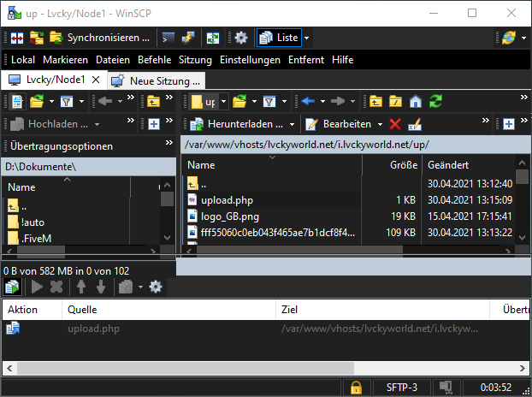Click the red delete icon
The width and height of the screenshot is (532, 397).
pyautogui.click(x=394, y=124)
